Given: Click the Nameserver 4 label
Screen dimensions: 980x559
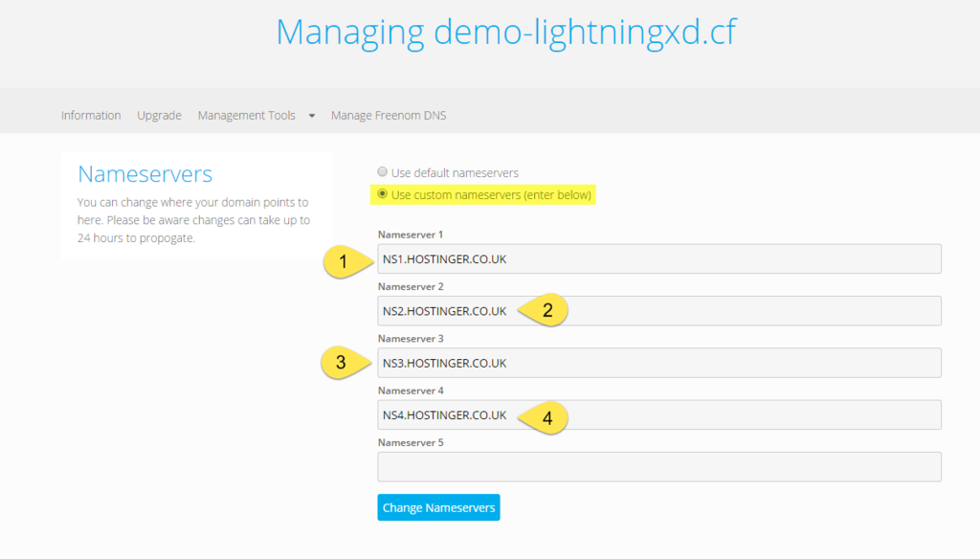Looking at the screenshot, I should [x=411, y=391].
